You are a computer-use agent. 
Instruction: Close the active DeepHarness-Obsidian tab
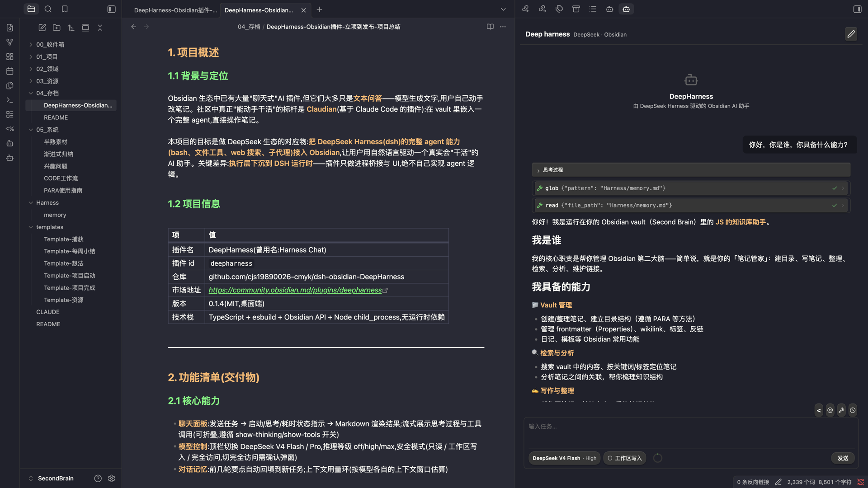303,10
